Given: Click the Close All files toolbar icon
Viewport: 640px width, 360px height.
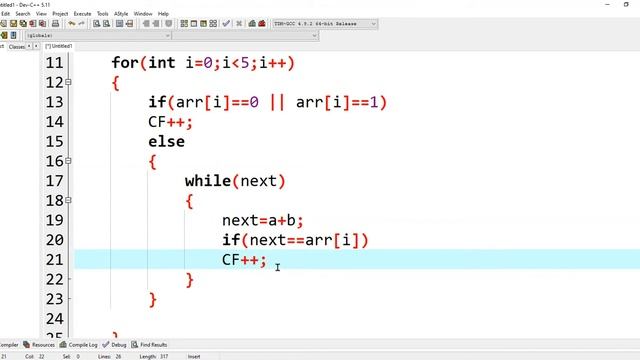Looking at the screenshot, I should [42, 24].
